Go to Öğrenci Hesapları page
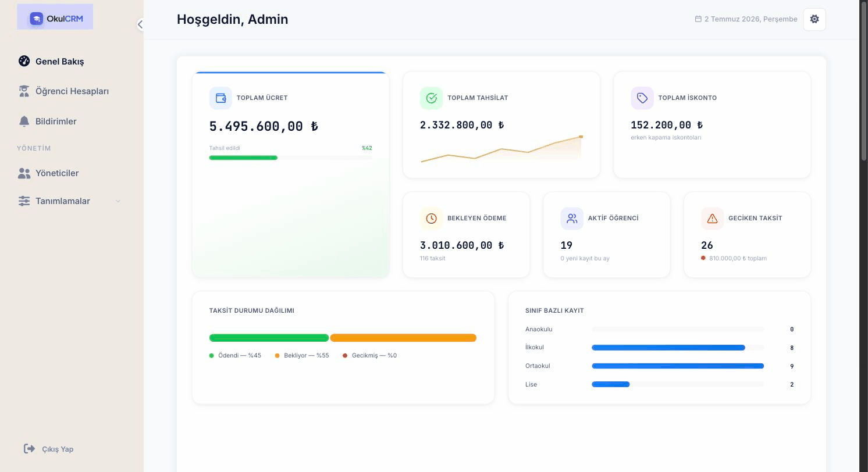868x472 pixels. 72,91
